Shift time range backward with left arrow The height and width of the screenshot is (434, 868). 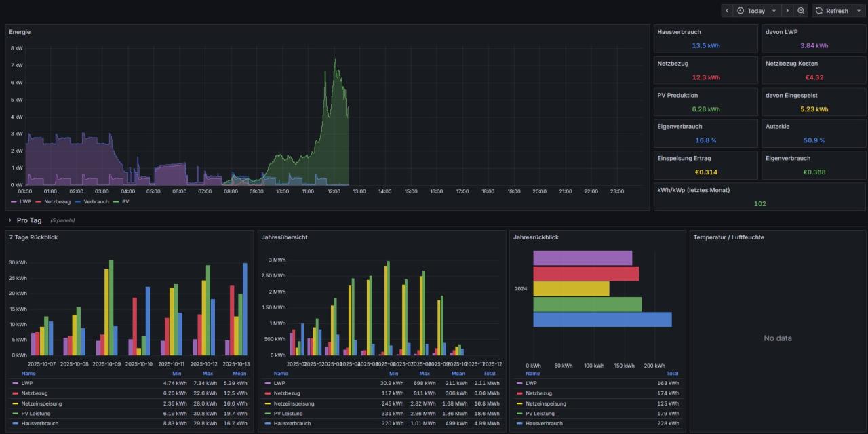728,11
